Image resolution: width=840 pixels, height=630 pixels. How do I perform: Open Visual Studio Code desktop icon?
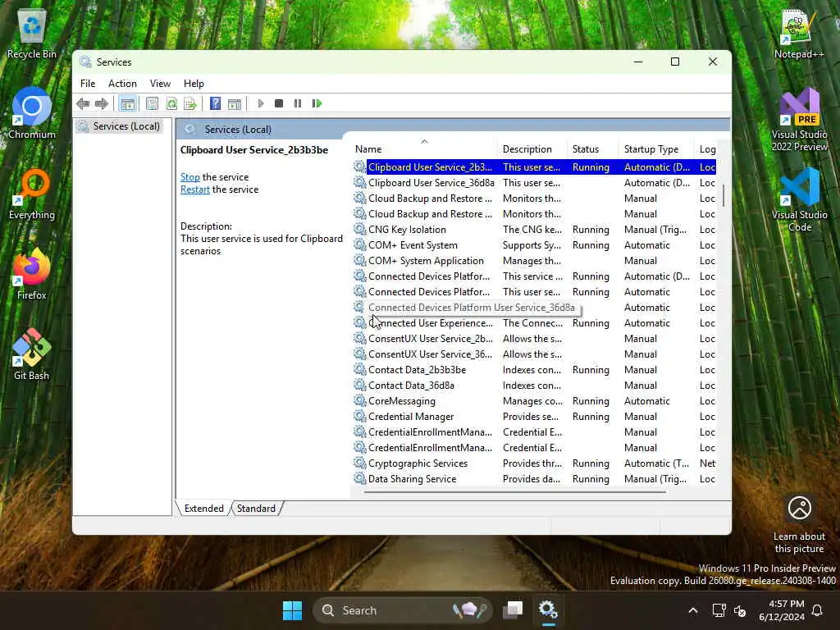(799, 200)
